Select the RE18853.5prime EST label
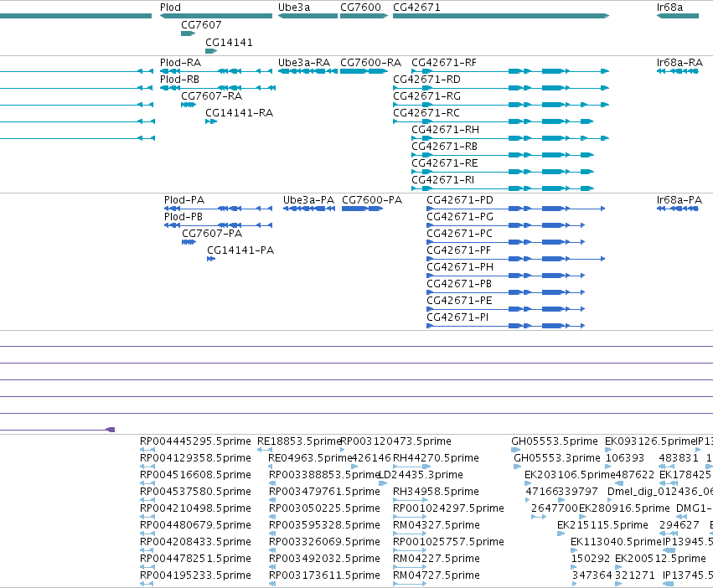Viewport: 713px width, 588px height. point(299,441)
